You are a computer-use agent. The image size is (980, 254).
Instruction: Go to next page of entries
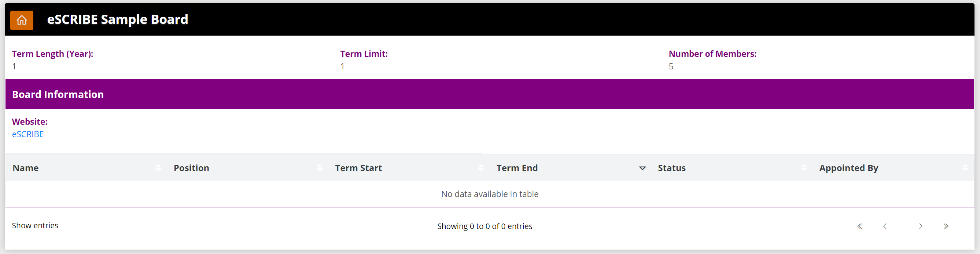(x=921, y=226)
